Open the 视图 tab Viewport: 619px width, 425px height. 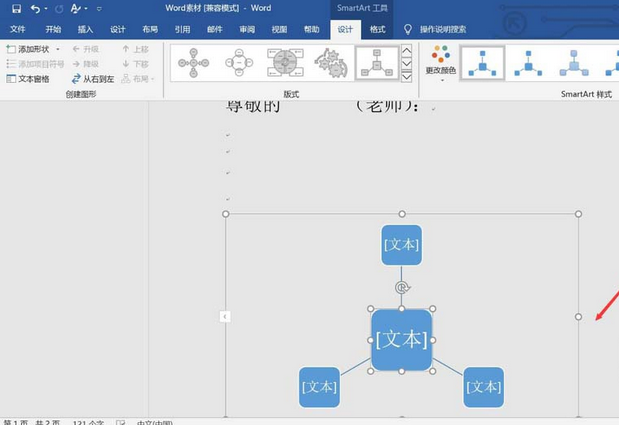click(279, 29)
